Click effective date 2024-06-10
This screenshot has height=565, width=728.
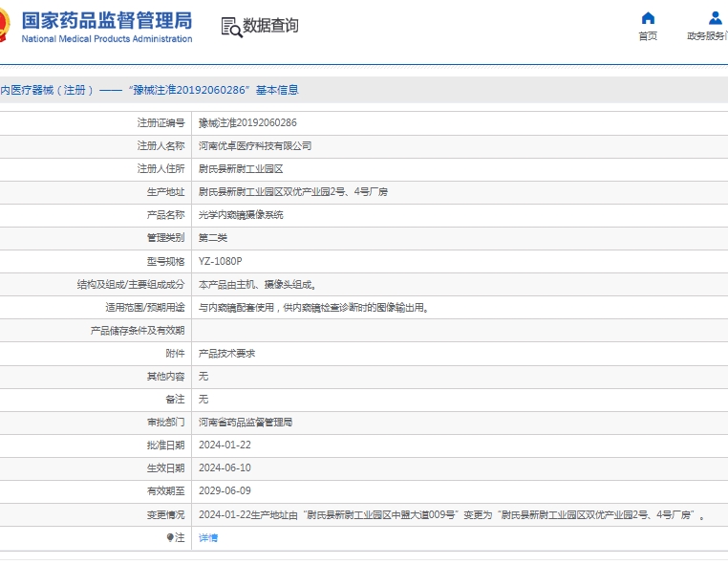pyautogui.click(x=225, y=467)
